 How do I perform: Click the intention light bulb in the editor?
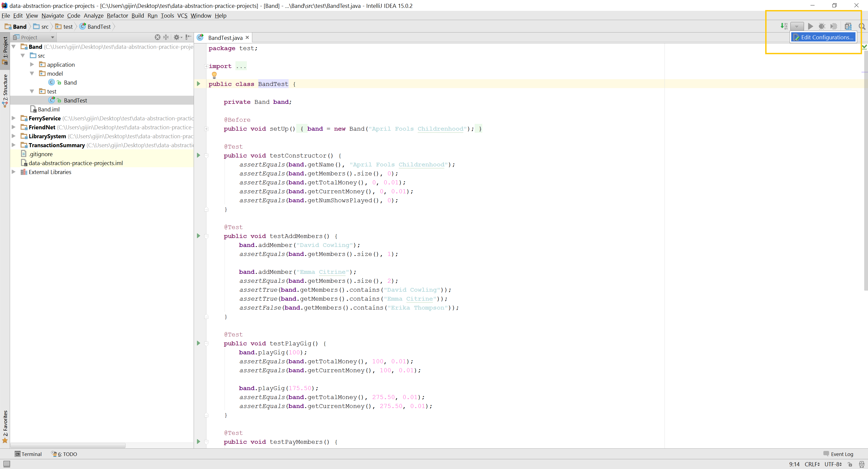[x=214, y=75]
